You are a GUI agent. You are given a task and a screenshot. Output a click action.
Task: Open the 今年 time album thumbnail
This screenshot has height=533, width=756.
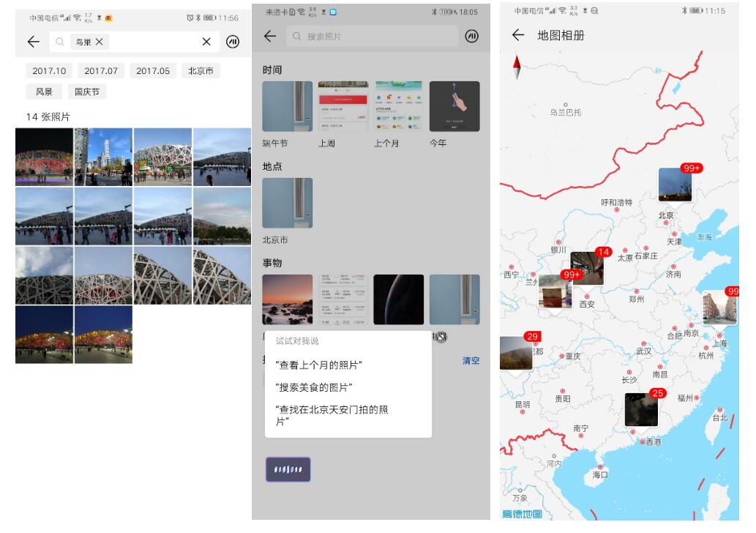point(454,107)
